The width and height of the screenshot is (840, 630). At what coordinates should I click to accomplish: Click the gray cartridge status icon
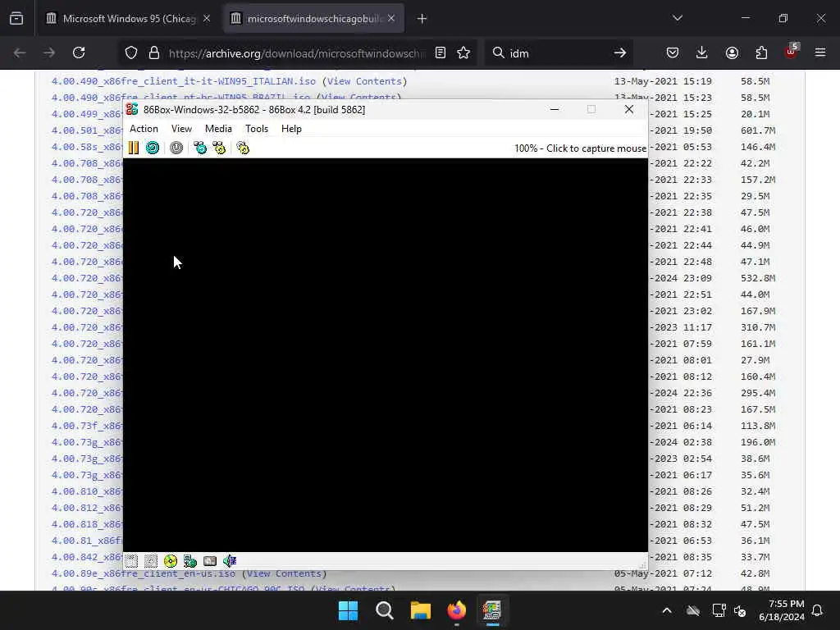[x=210, y=561]
